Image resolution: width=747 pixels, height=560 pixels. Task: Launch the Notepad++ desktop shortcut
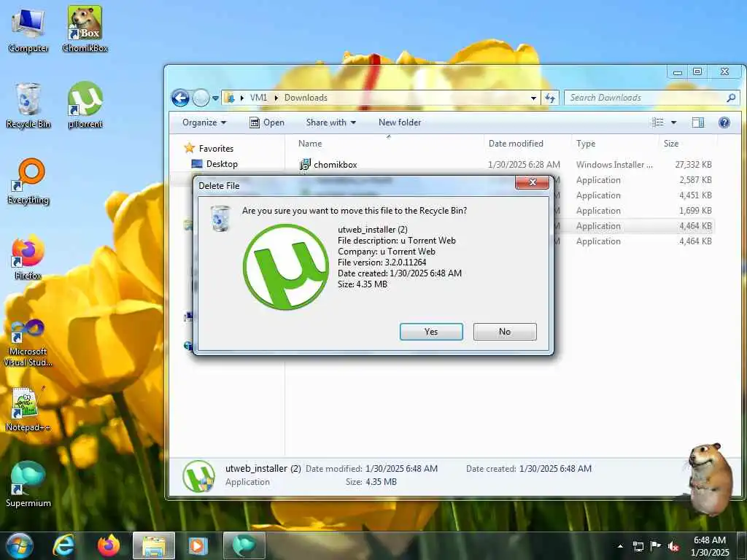28,408
